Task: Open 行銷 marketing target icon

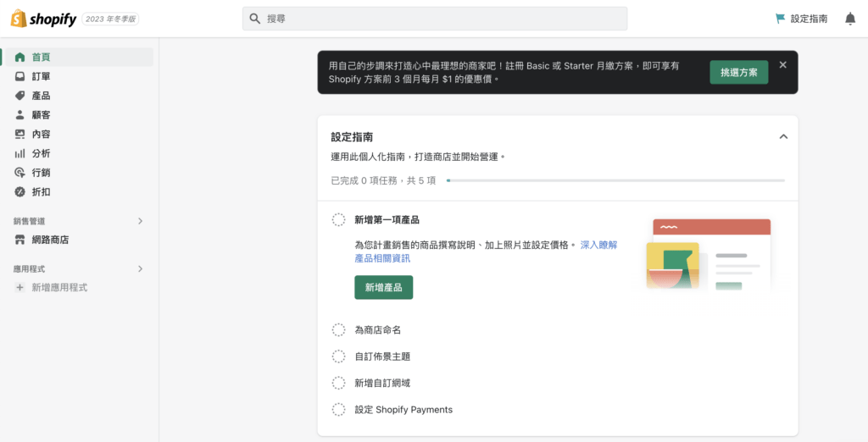Action: [20, 173]
